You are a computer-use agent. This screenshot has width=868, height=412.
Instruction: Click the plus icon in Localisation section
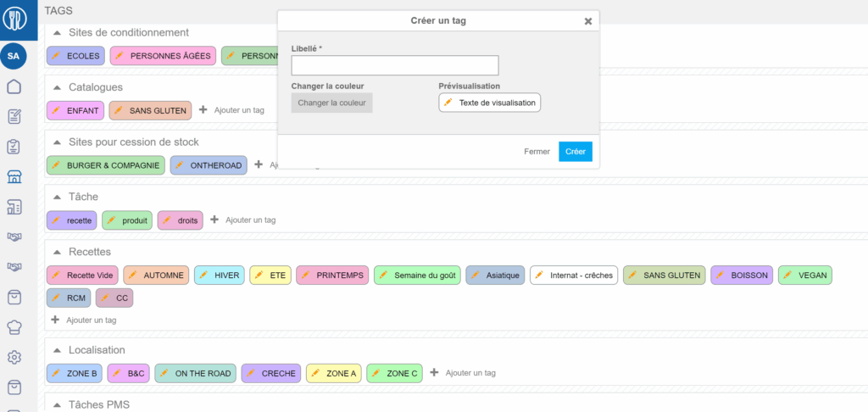tap(434, 372)
